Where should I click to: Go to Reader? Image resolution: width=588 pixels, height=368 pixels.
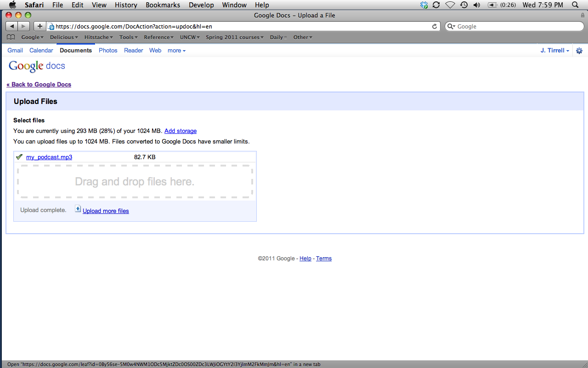click(134, 50)
